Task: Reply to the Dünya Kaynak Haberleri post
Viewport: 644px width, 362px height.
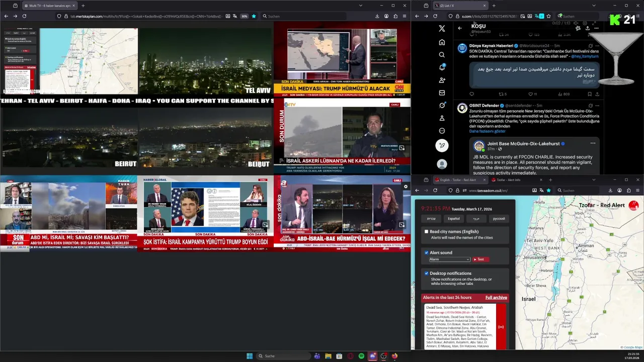Action: [471, 94]
